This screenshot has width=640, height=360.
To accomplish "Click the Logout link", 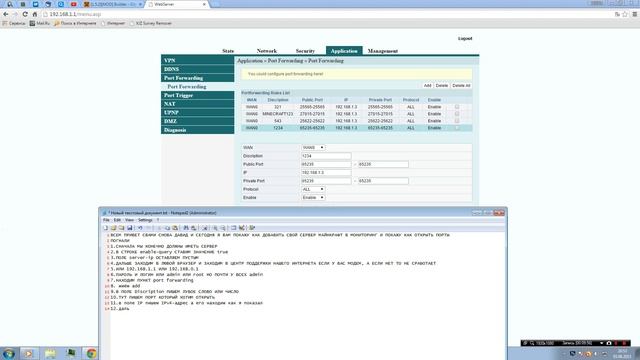I will coord(465,38).
